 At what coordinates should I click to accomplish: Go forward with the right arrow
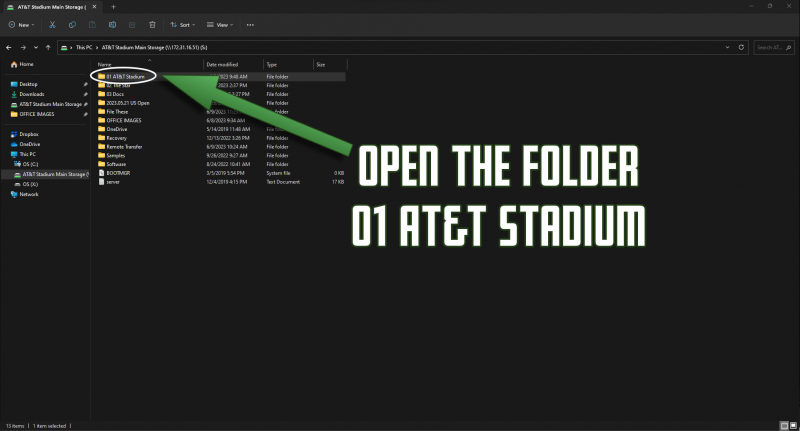(23, 47)
